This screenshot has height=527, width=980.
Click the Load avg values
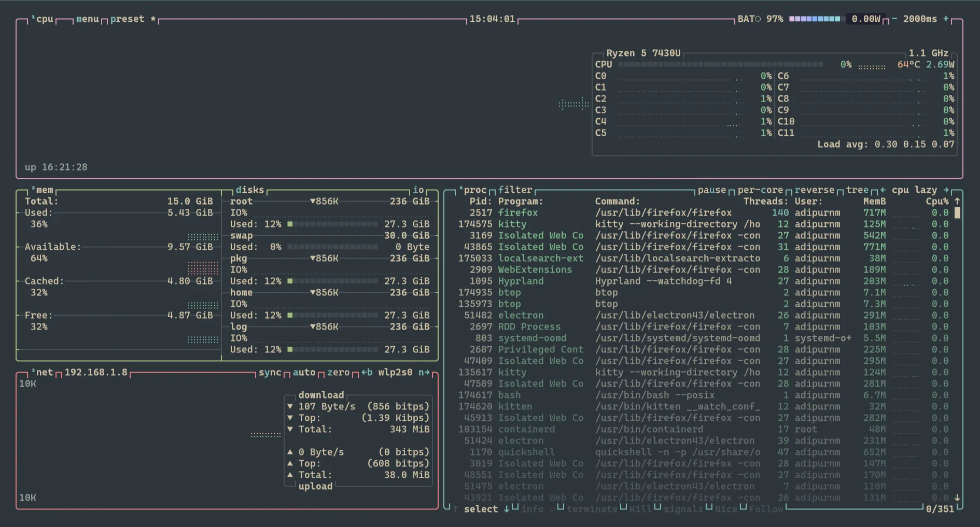coord(914,145)
